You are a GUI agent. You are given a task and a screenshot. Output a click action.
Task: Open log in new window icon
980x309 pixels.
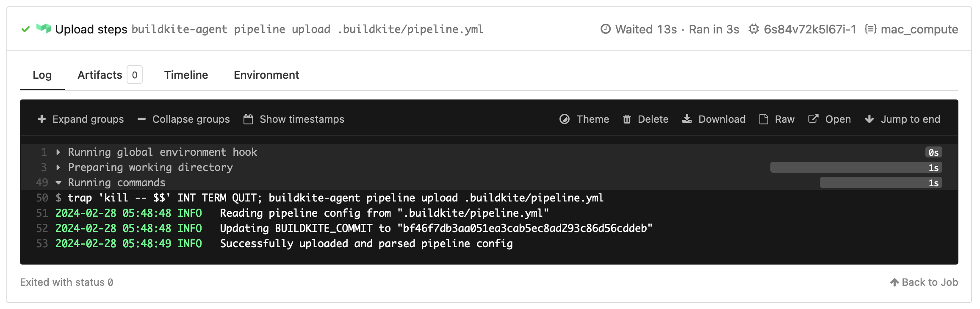(x=813, y=119)
